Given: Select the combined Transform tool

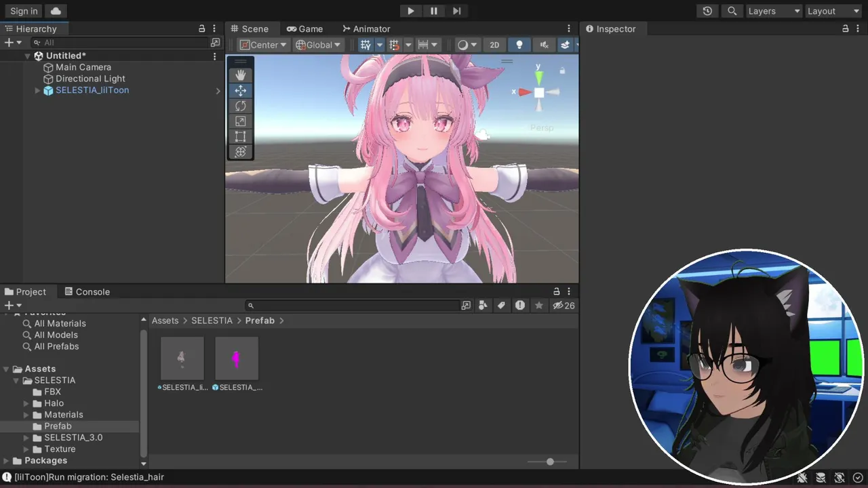Looking at the screenshot, I should coord(240,152).
